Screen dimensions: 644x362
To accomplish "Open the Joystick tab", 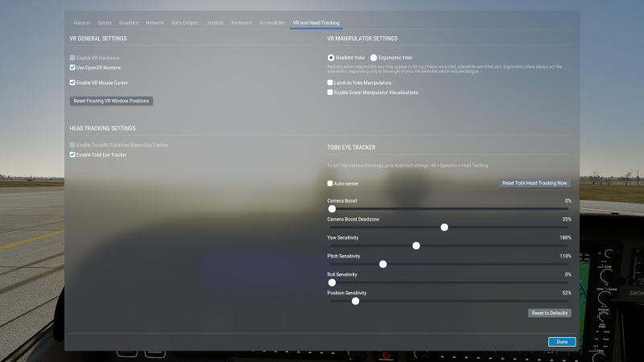I will [x=214, y=23].
